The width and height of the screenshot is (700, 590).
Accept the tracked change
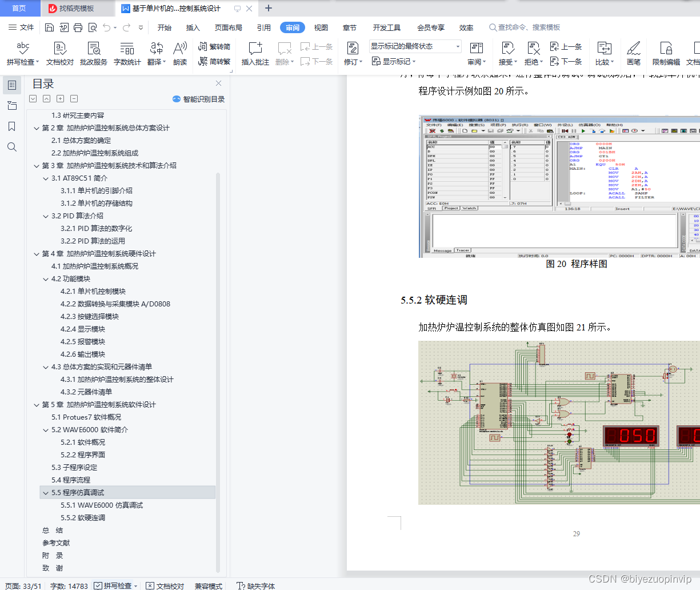(x=507, y=54)
